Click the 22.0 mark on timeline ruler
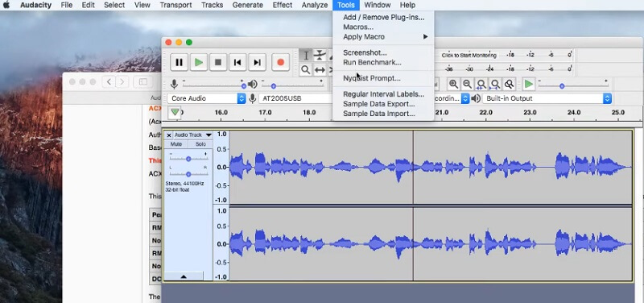 [x=486, y=112]
